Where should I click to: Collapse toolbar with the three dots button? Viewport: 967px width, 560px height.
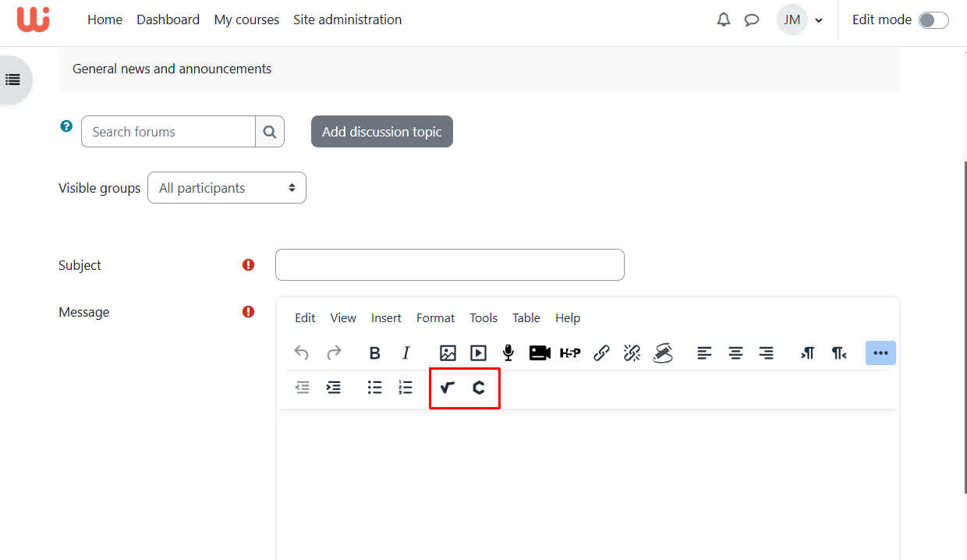[x=880, y=353]
